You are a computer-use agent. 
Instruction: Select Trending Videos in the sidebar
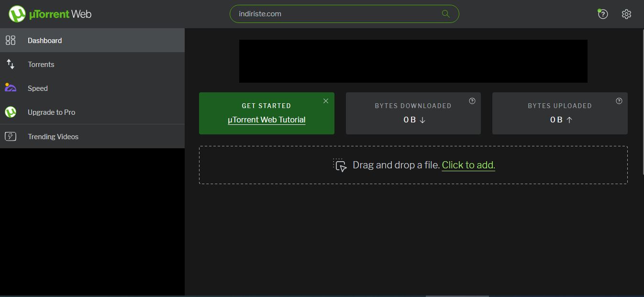(x=92, y=136)
